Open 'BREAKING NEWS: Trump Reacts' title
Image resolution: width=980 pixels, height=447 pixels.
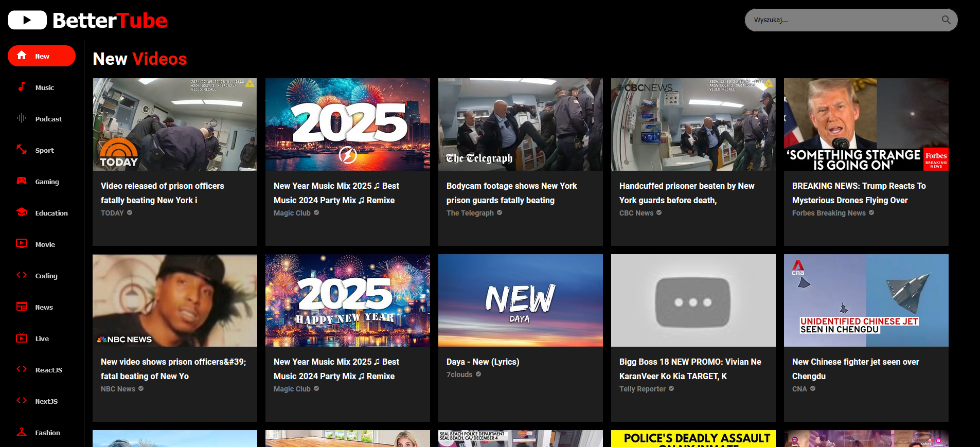(x=859, y=193)
